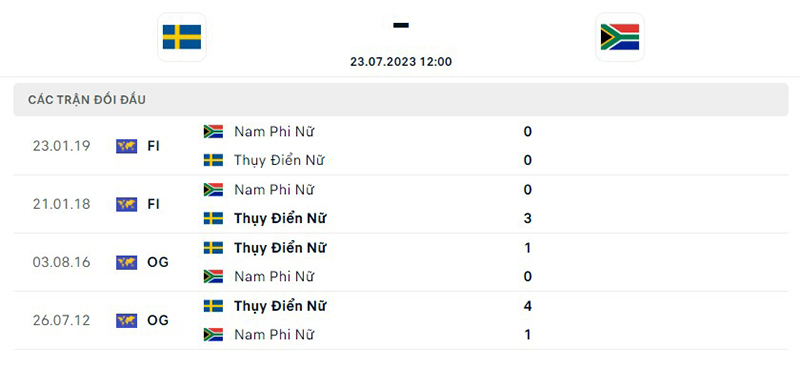The width and height of the screenshot is (800, 368).
Task: Click the OG label for 03.08.16 match
Action: pos(158,262)
